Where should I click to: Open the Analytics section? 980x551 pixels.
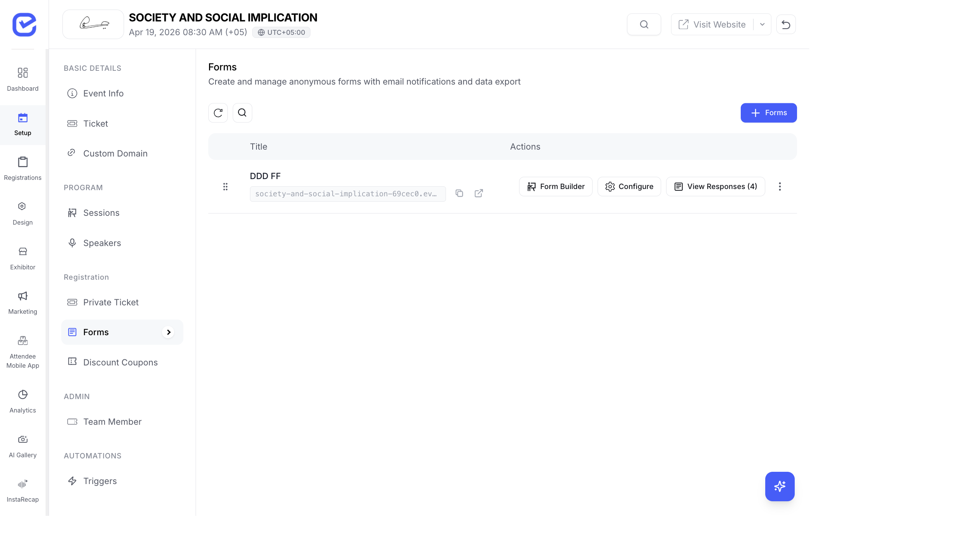(23, 401)
